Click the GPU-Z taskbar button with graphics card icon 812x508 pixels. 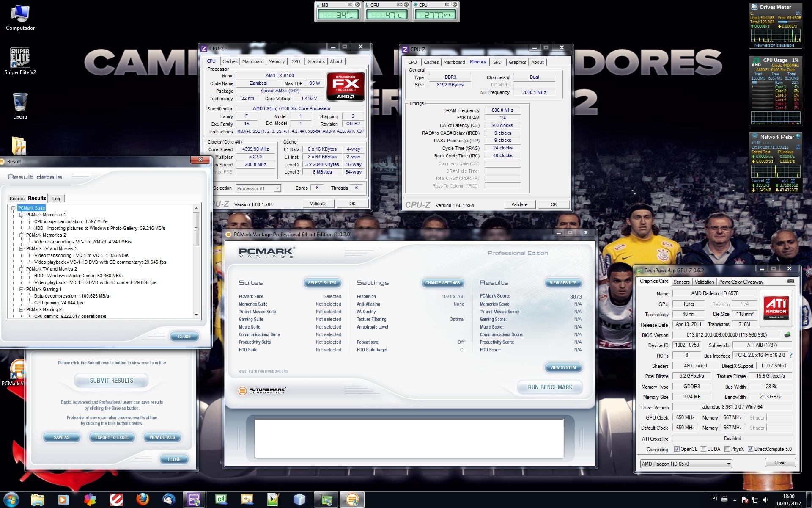[326, 500]
